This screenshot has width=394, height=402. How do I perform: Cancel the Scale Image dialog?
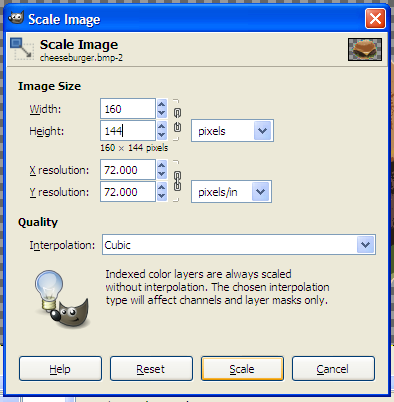tap(333, 369)
